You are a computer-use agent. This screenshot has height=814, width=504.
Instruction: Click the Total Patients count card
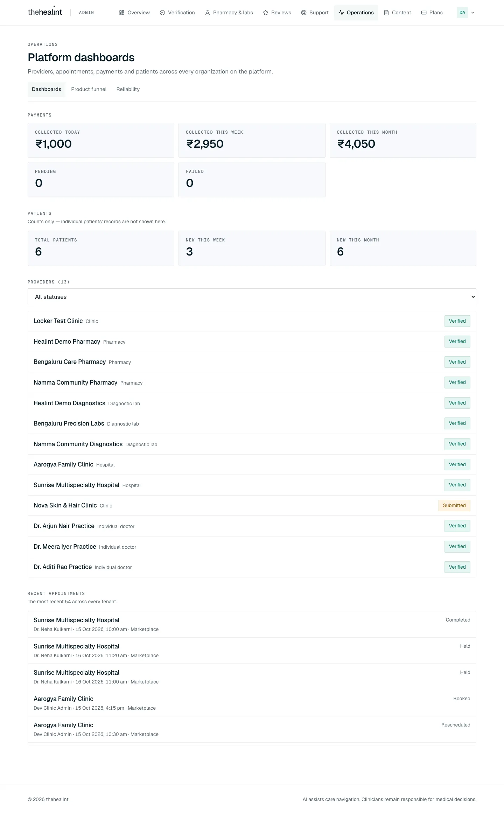(101, 248)
